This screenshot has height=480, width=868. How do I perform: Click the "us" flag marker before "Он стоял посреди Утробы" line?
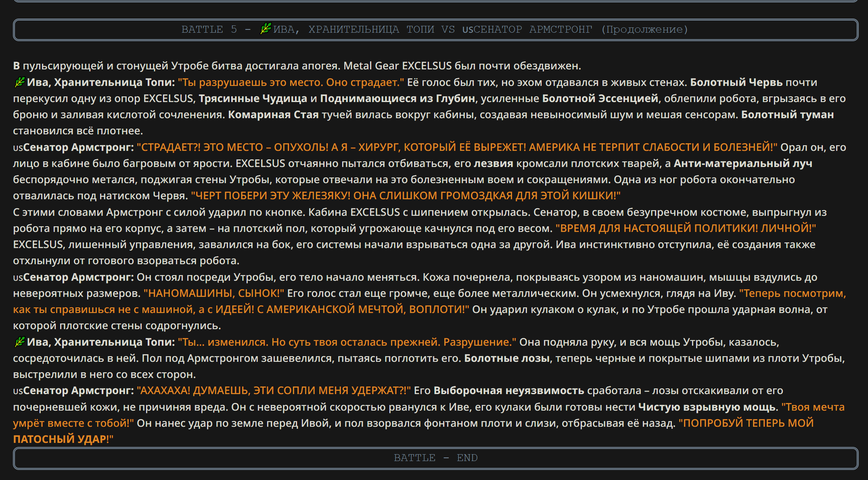click(x=18, y=278)
